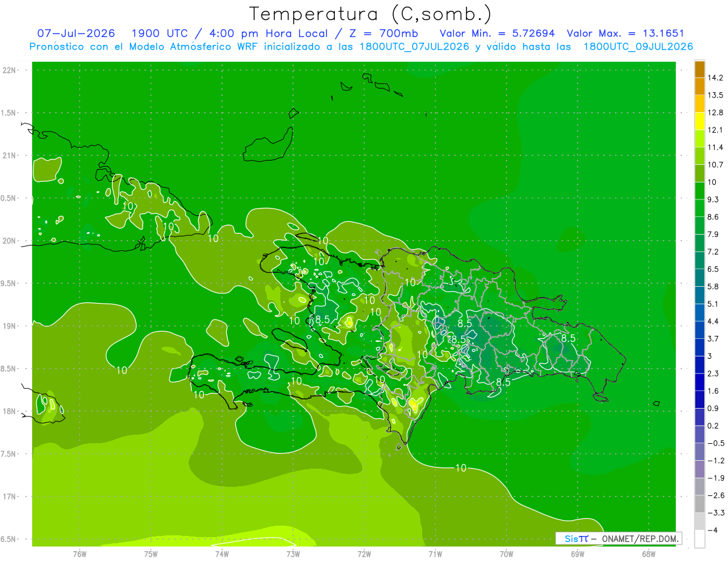The width and height of the screenshot is (728, 562).
Task: Pick the white swatch below -4 on colorbar
Action: (x=699, y=539)
